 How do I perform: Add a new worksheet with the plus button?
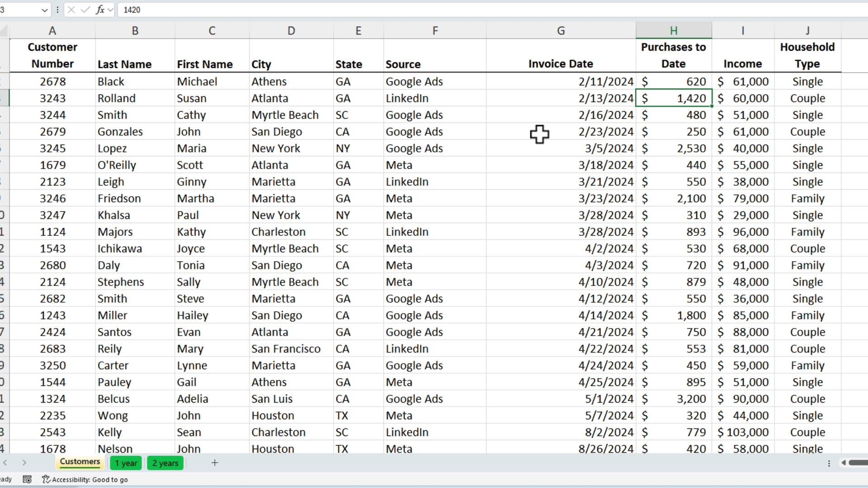point(215,463)
